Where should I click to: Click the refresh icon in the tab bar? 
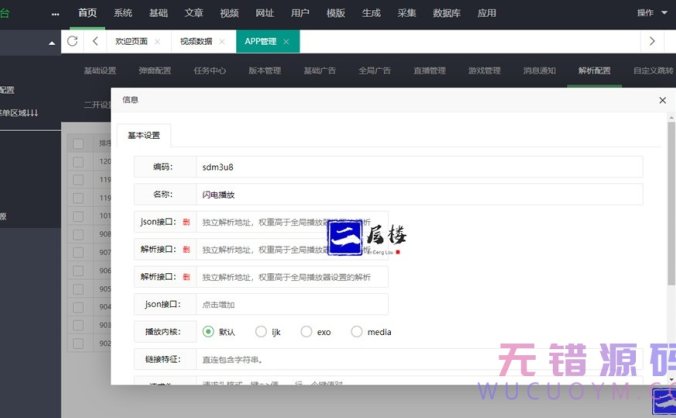tap(72, 41)
